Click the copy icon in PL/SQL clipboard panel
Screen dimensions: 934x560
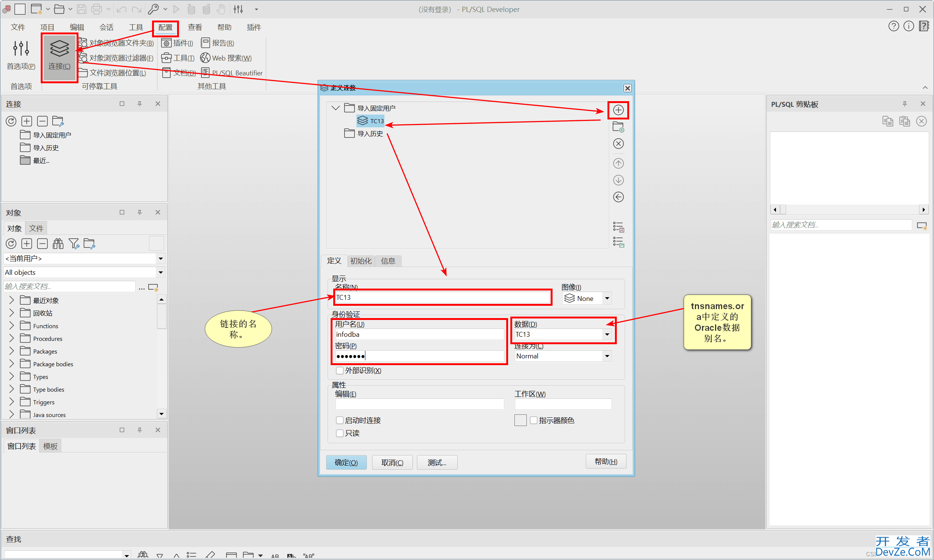[x=888, y=121]
